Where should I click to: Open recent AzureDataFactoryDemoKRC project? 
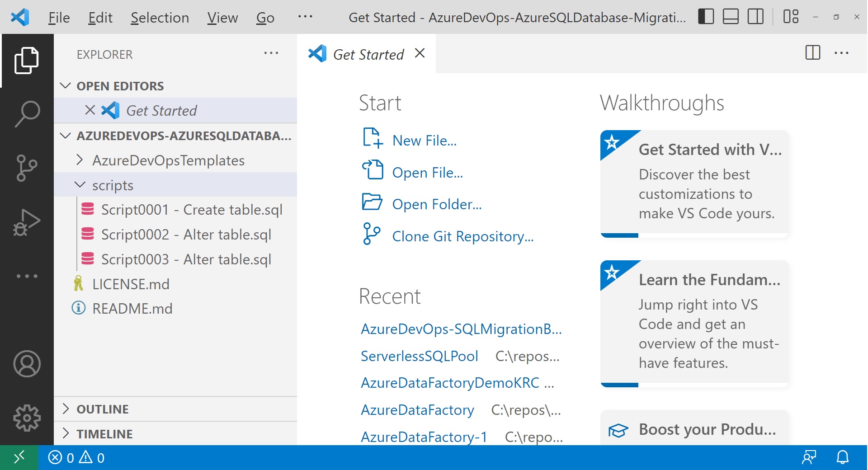pyautogui.click(x=450, y=383)
